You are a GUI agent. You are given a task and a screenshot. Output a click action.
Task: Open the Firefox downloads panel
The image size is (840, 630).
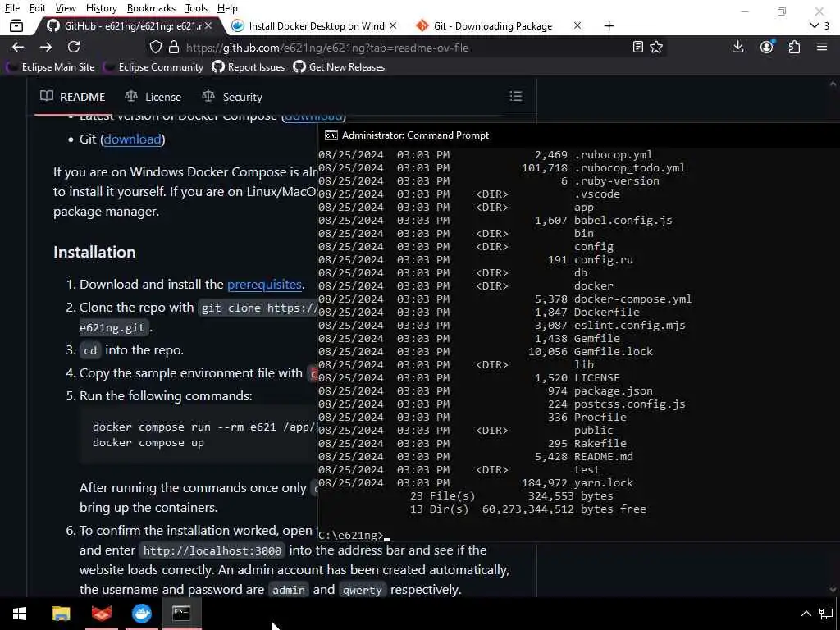[737, 47]
